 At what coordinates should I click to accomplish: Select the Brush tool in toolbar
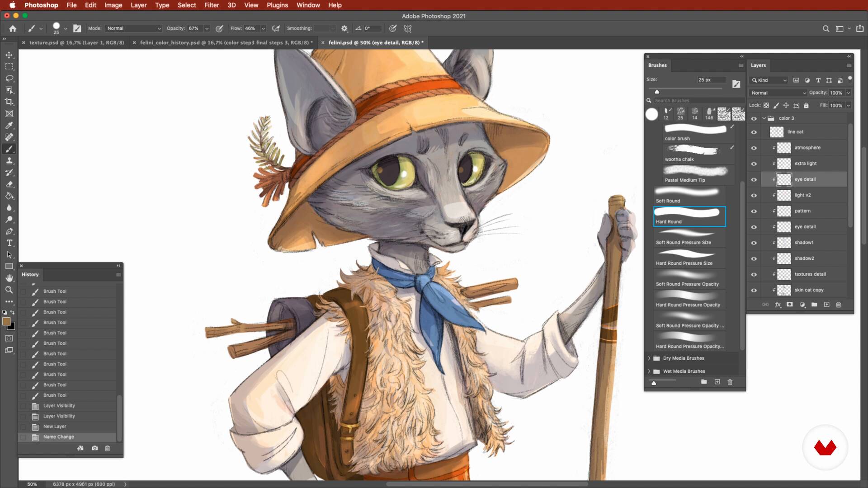[x=9, y=149]
